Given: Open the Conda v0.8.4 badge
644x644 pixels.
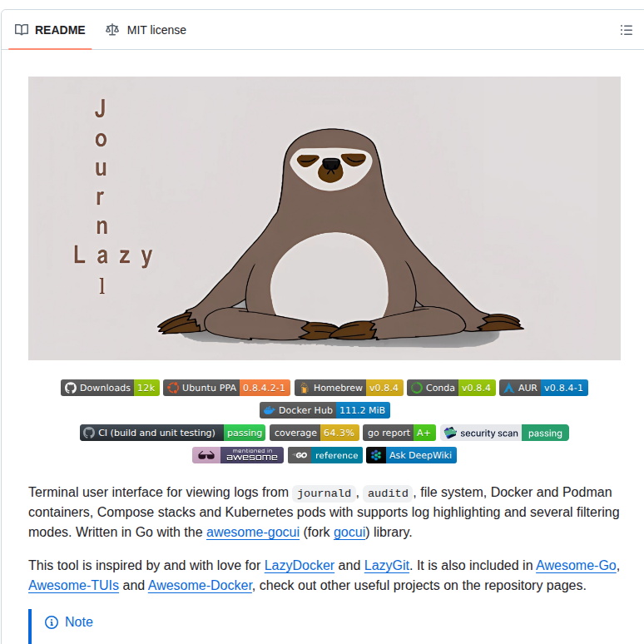Looking at the screenshot, I should tap(451, 388).
